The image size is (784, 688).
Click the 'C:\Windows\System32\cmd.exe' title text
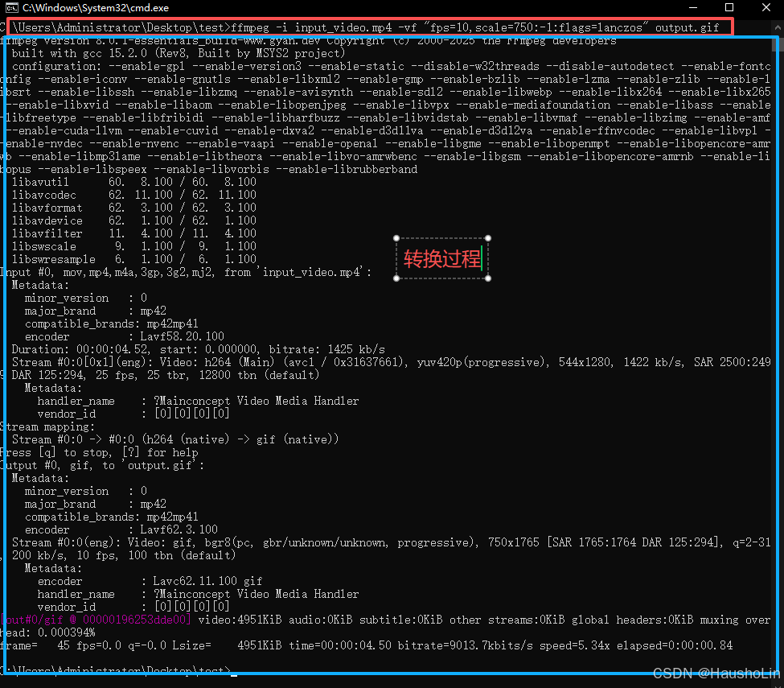(x=96, y=8)
